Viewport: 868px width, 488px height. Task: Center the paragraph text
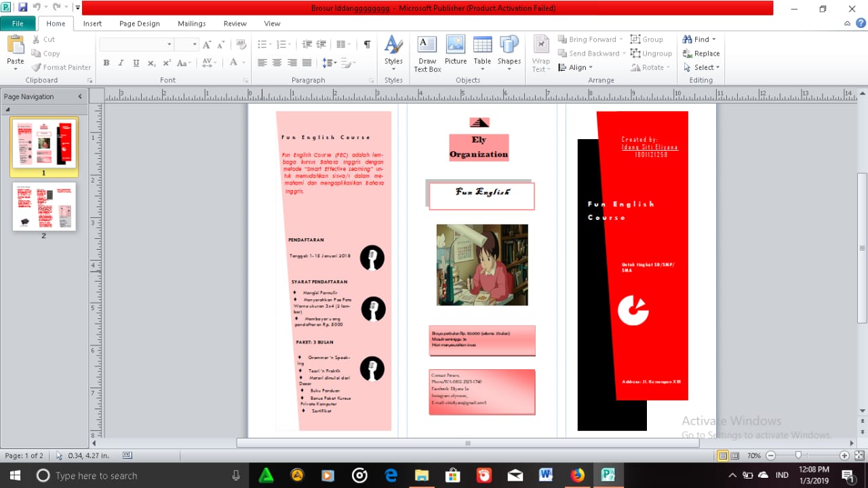(x=277, y=62)
